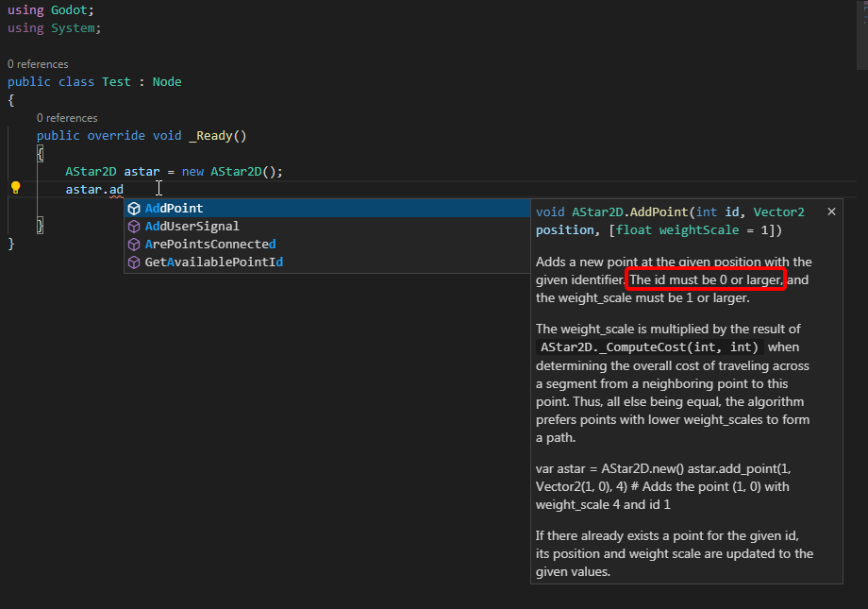Click the AStar2D type name in code
Screen dimensions: 868x609
point(91,171)
